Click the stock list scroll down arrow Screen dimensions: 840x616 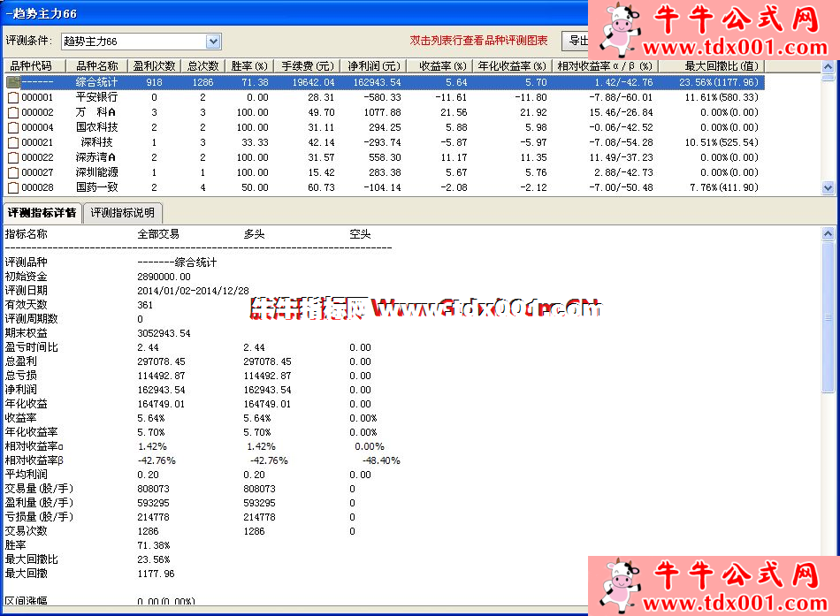click(x=828, y=188)
